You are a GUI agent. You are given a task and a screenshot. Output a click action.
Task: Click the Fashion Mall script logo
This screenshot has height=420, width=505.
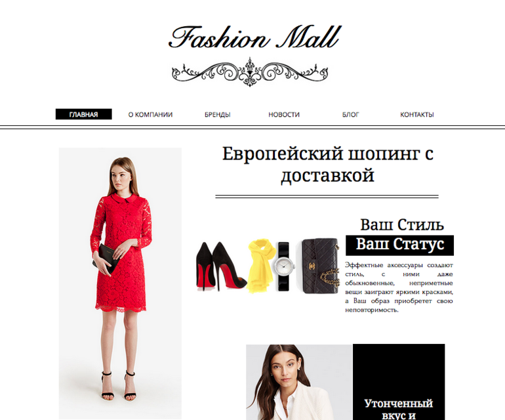[x=254, y=37]
